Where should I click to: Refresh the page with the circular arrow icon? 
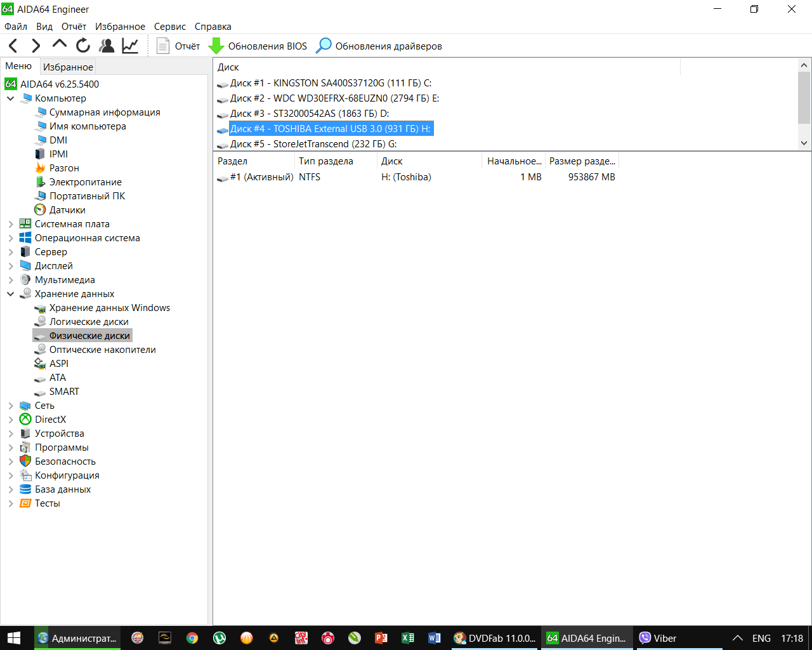point(83,46)
